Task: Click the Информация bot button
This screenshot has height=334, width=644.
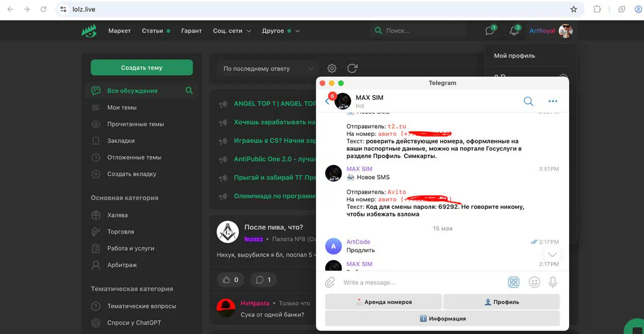Action: tap(442, 318)
